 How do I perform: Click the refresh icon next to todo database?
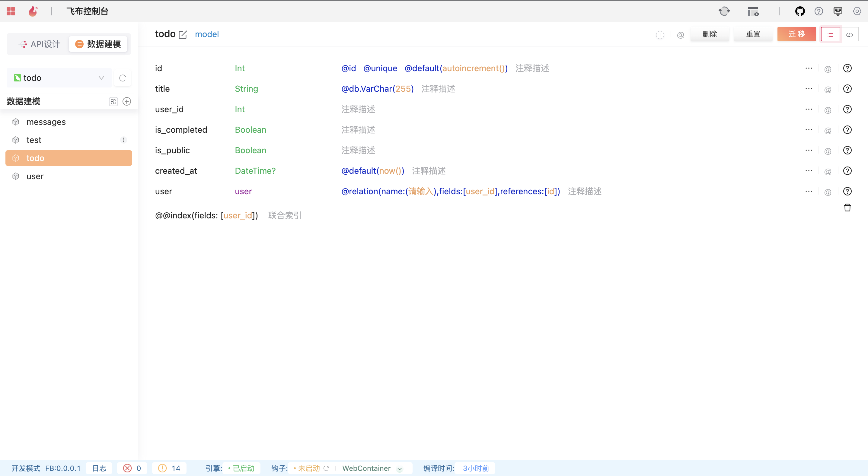click(x=123, y=78)
